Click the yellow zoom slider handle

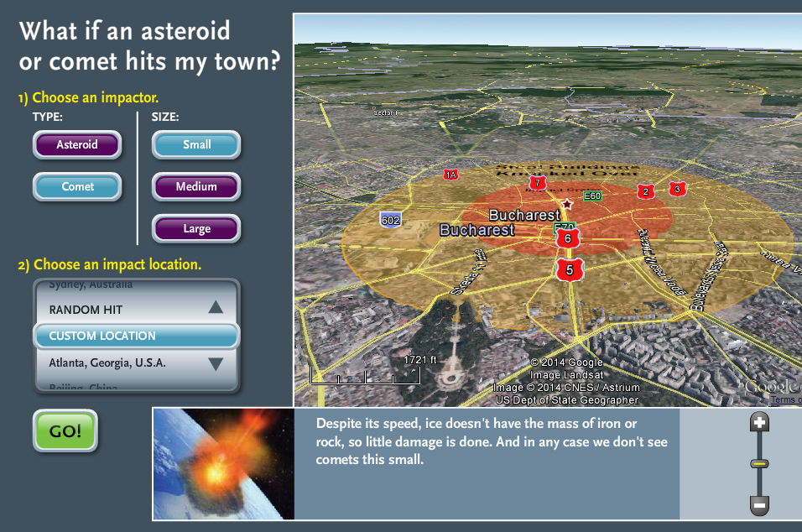[x=759, y=463]
